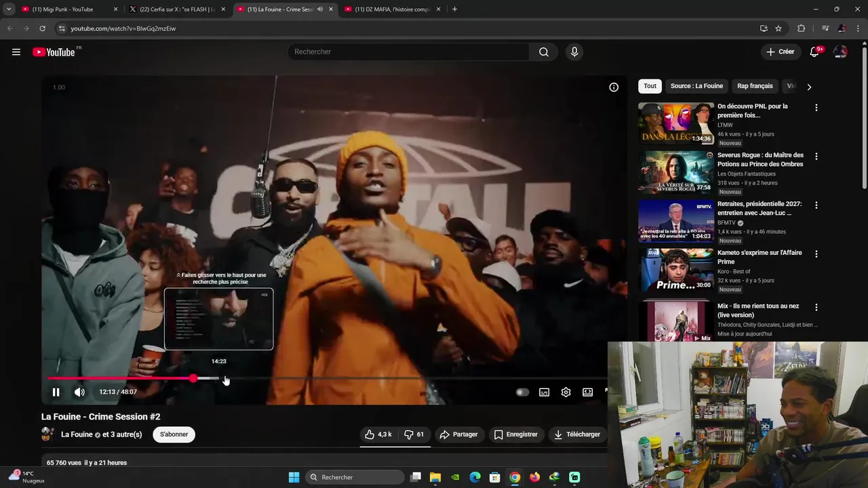Subscribe with the S'abonner button
The image size is (868, 488).
(174, 434)
